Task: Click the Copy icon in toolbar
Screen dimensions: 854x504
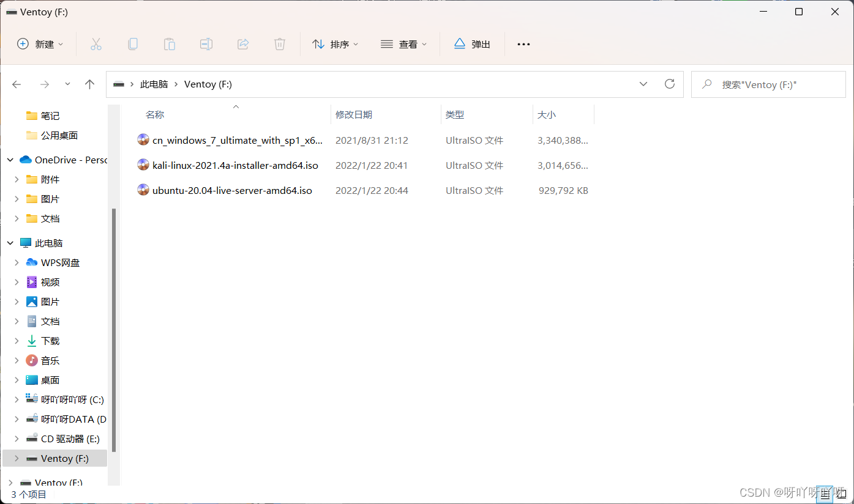Action: (133, 44)
